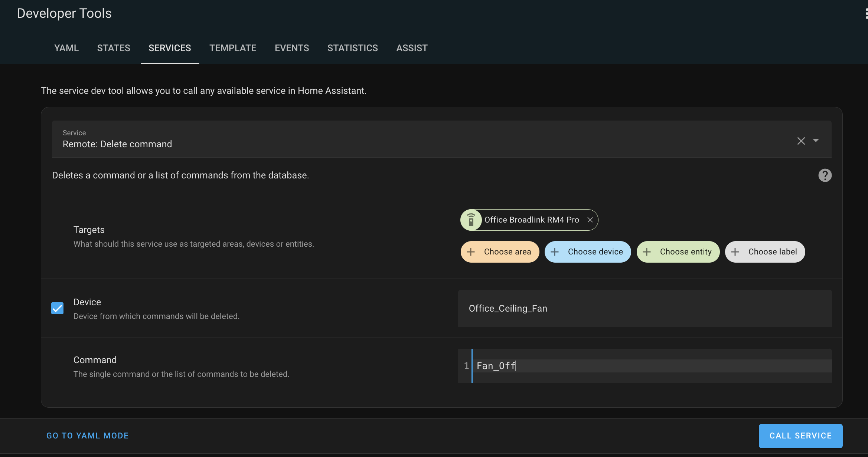The width and height of the screenshot is (868, 457).
Task: Go to the EVENTS tab
Action: 292,48
